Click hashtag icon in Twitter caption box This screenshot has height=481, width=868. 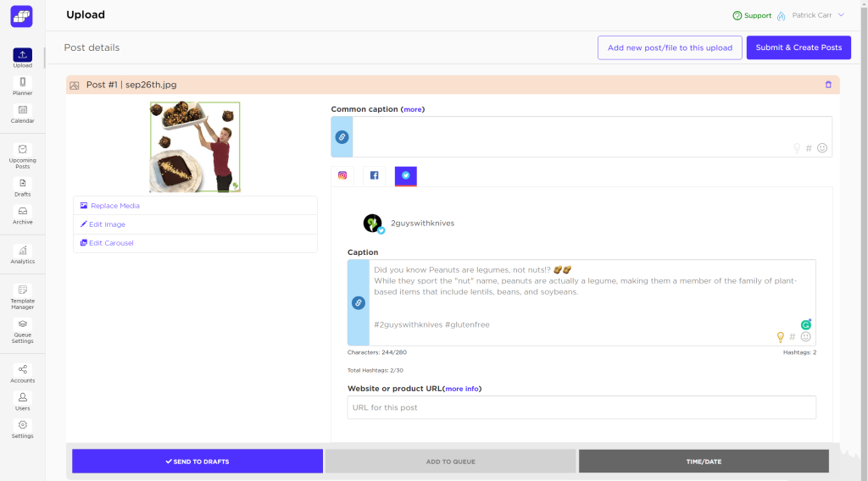[793, 337]
